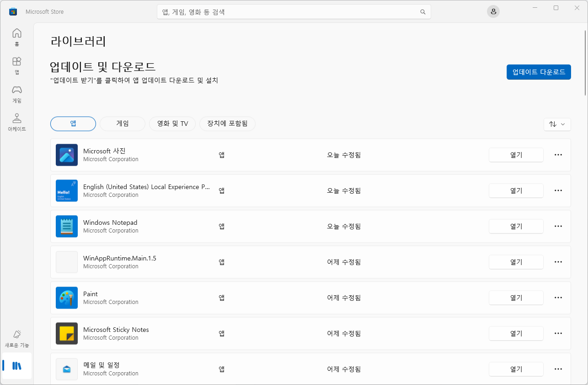The width and height of the screenshot is (588, 385).
Task: Click the 메일 및 일정 app icon
Action: (67, 369)
